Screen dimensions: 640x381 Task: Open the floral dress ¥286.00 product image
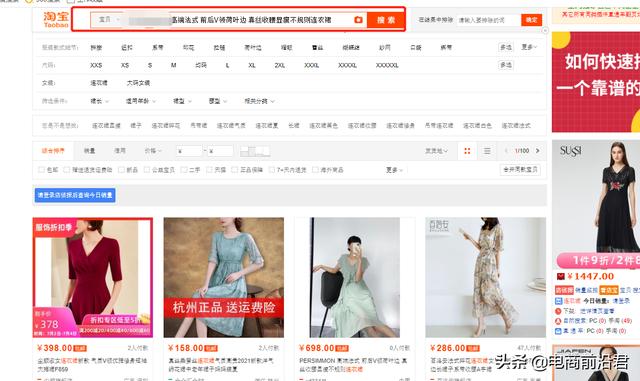(x=486, y=277)
